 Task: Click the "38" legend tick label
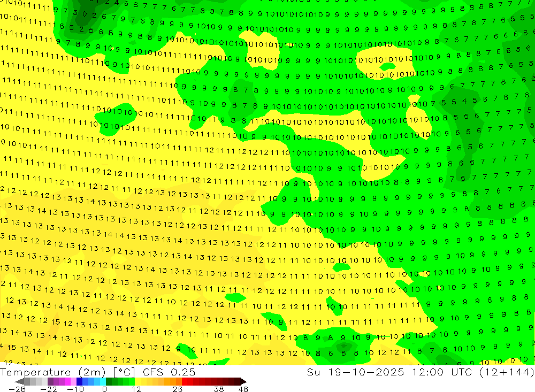[x=219, y=389]
